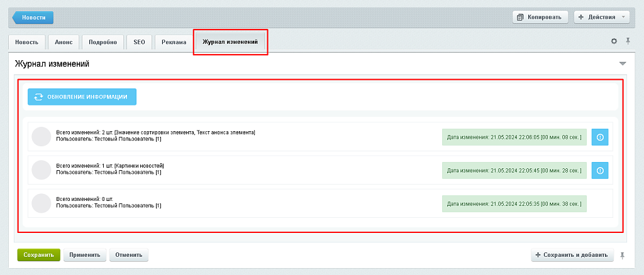Switch to the Новость tab
The width and height of the screenshot is (644, 275).
(26, 42)
